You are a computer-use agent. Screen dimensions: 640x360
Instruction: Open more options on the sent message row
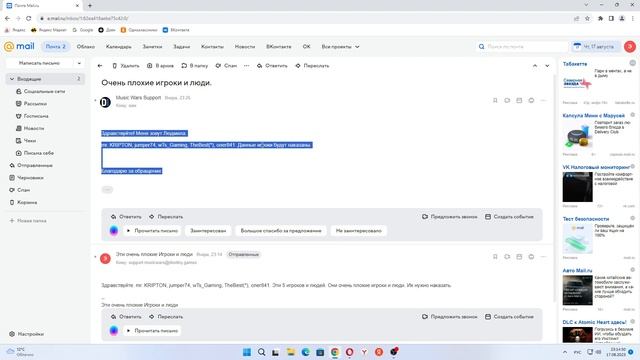pyautogui.click(x=543, y=257)
